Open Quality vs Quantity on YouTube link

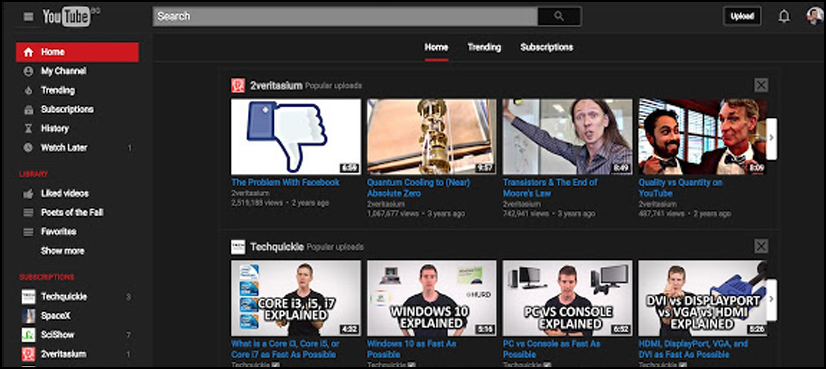click(680, 188)
